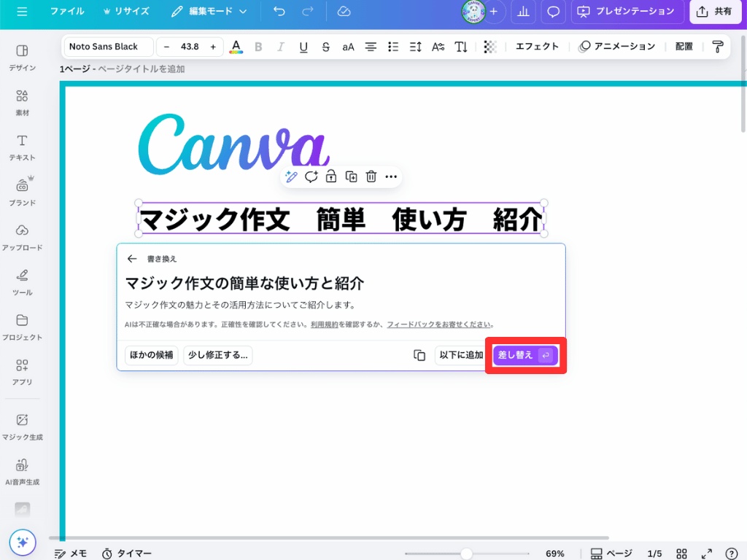Add comment from floating toolbar
The height and width of the screenshot is (560, 747).
[311, 177]
